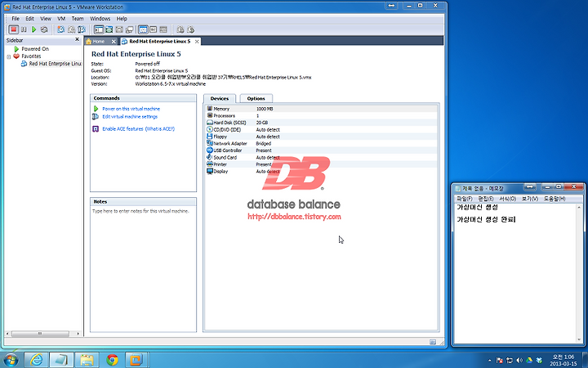Select the Favorites heart item
The width and height of the screenshot is (588, 368).
tap(27, 56)
